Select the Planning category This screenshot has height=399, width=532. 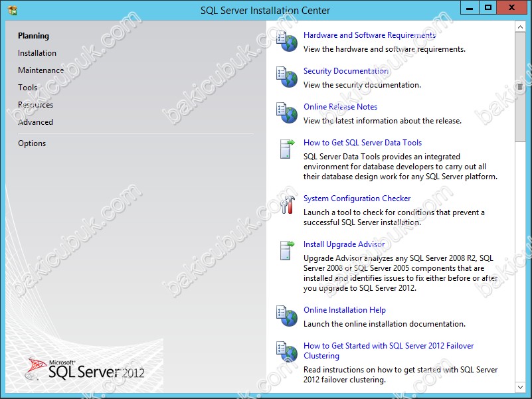click(x=33, y=36)
